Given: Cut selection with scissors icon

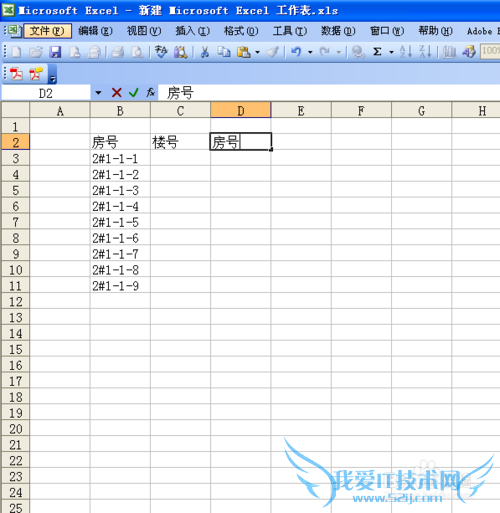Looking at the screenshot, I should 205,52.
